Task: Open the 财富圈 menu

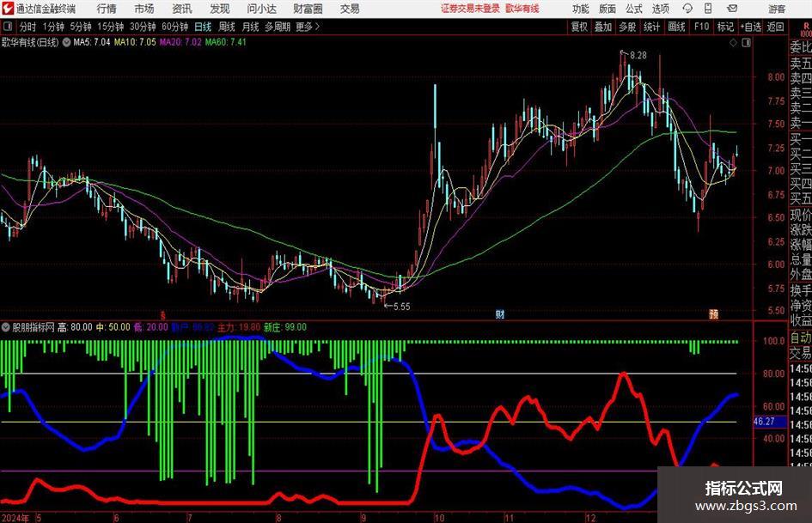Action: (308, 9)
